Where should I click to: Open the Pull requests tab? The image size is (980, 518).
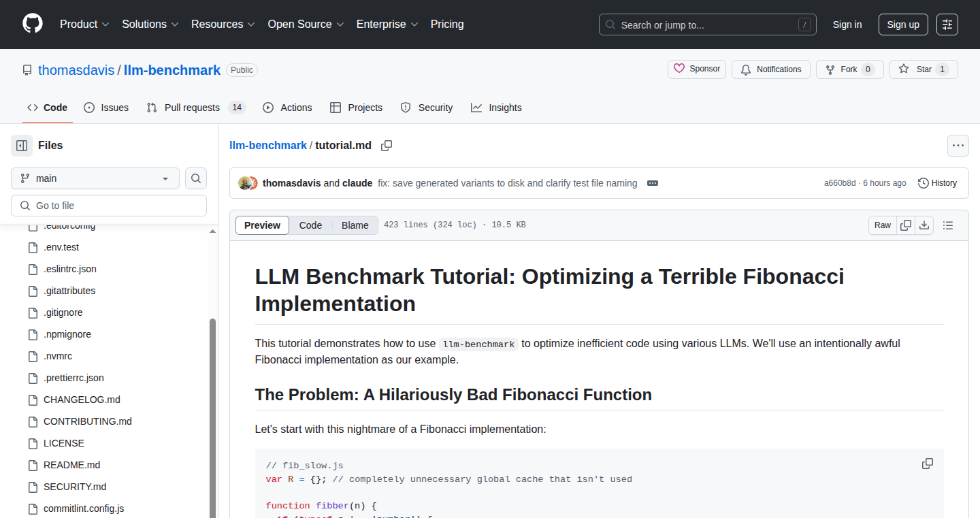click(x=196, y=108)
